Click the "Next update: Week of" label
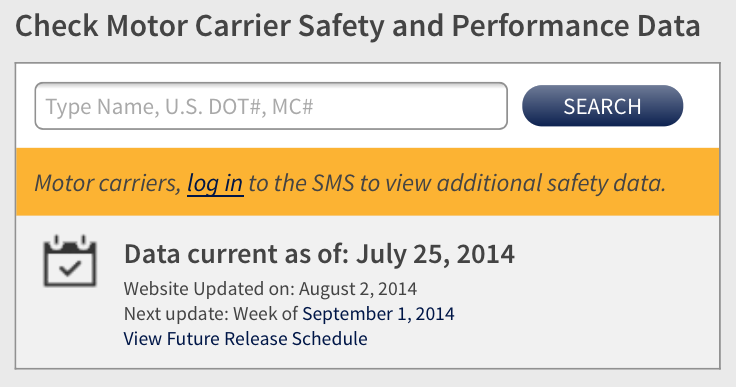 click(211, 314)
